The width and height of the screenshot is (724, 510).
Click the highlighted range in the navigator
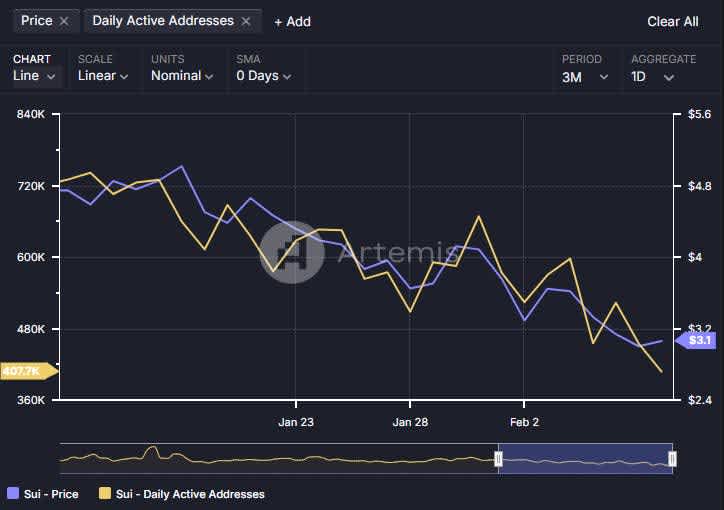[585, 459]
